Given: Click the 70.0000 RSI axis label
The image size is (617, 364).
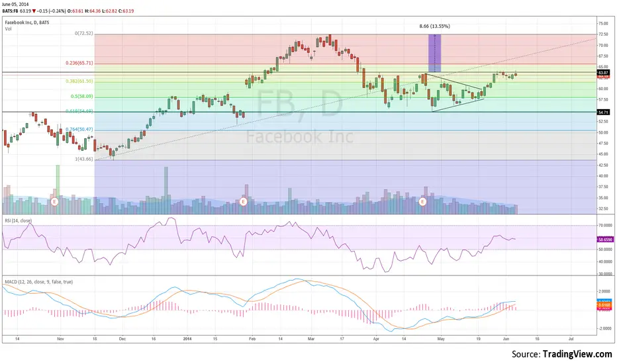Looking at the screenshot, I should click(605, 226).
